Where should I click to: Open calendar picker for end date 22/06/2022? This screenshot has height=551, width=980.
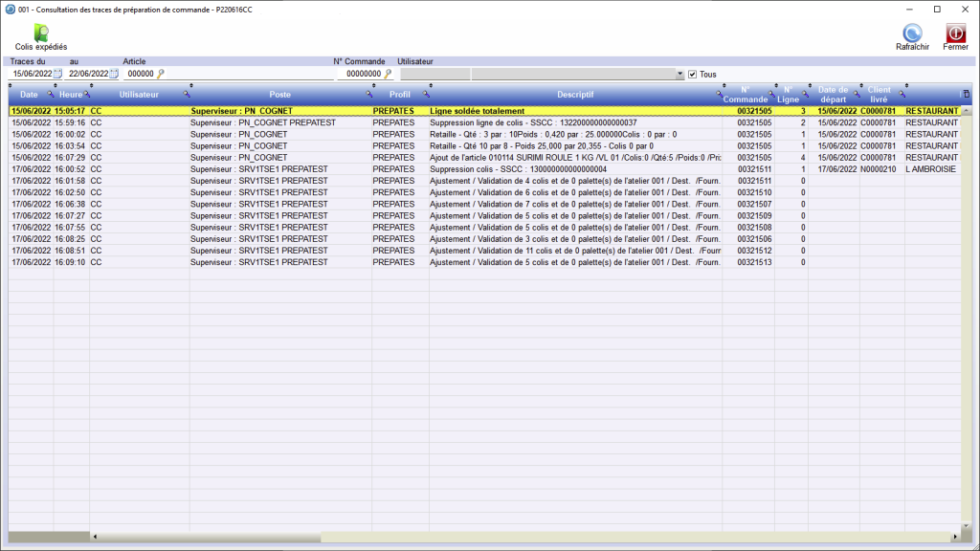pyautogui.click(x=114, y=74)
